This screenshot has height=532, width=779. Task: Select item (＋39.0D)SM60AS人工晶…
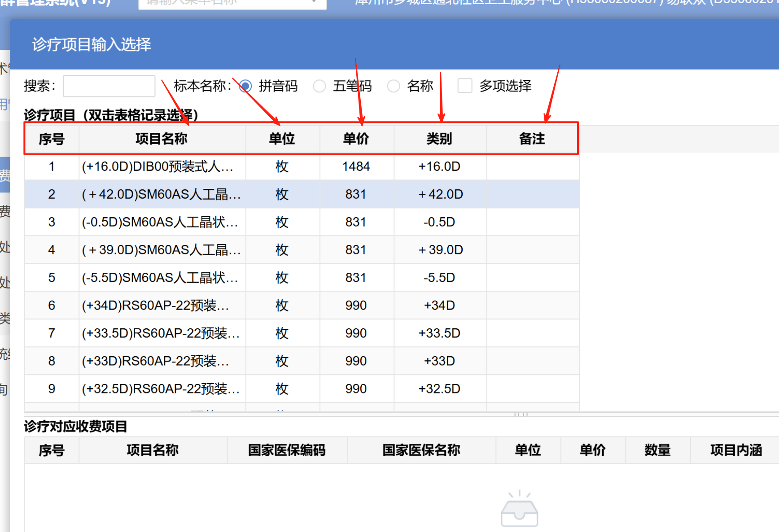[162, 250]
